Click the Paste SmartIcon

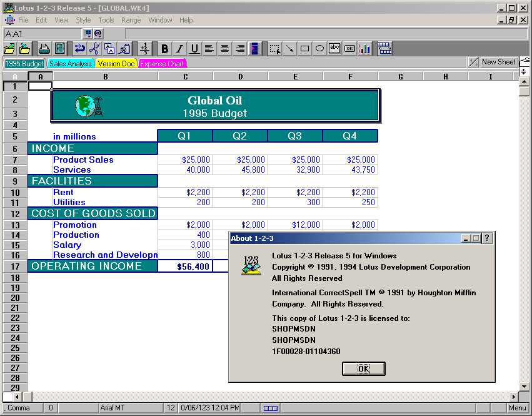click(x=124, y=49)
